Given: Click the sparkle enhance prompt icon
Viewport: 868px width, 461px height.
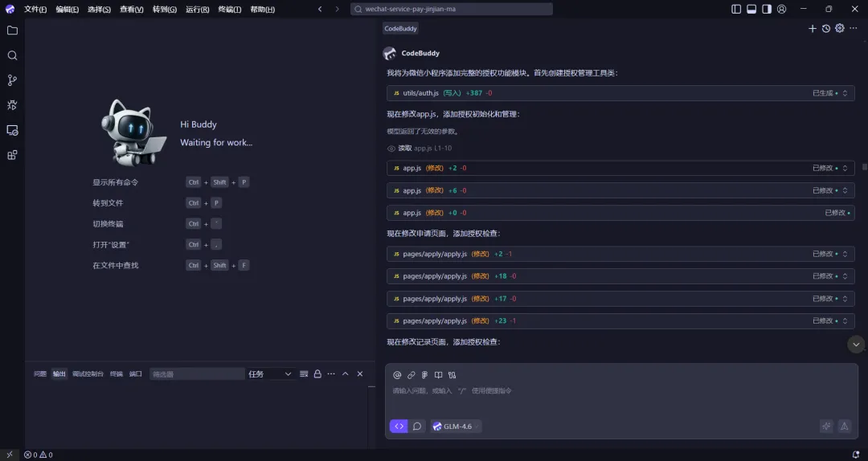Looking at the screenshot, I should [826, 426].
